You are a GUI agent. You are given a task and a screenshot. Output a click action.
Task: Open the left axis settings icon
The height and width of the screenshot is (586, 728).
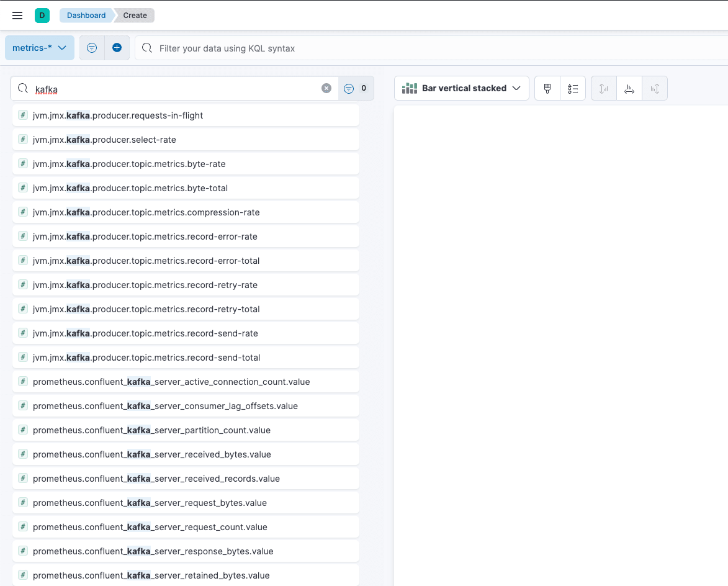point(604,89)
